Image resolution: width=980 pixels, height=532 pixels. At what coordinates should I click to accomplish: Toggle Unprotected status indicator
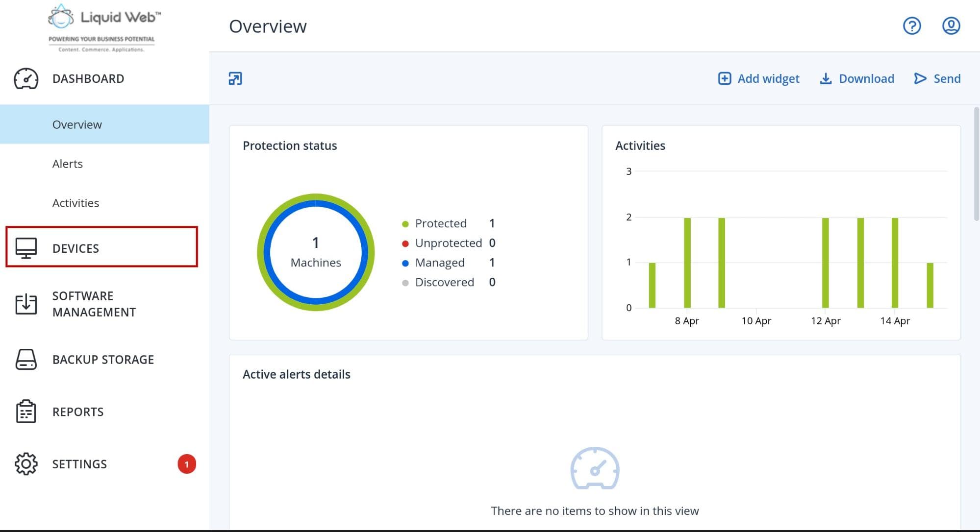(403, 243)
